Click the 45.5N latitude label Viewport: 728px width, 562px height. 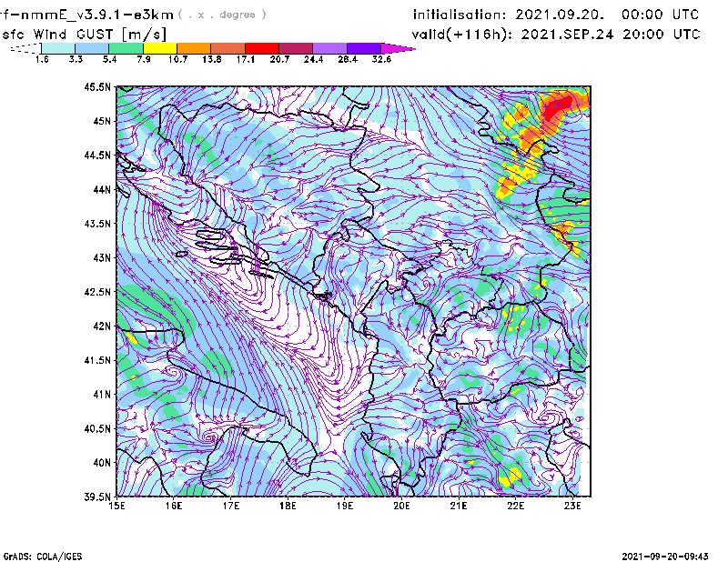click(x=97, y=86)
